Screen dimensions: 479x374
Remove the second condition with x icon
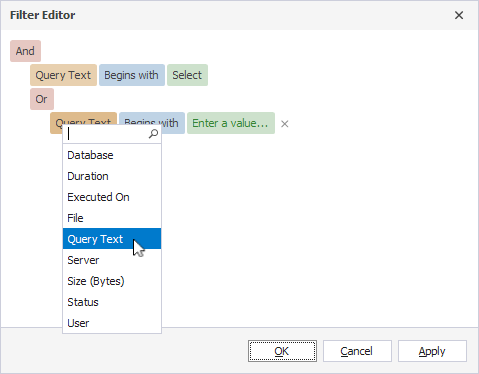[x=284, y=124]
